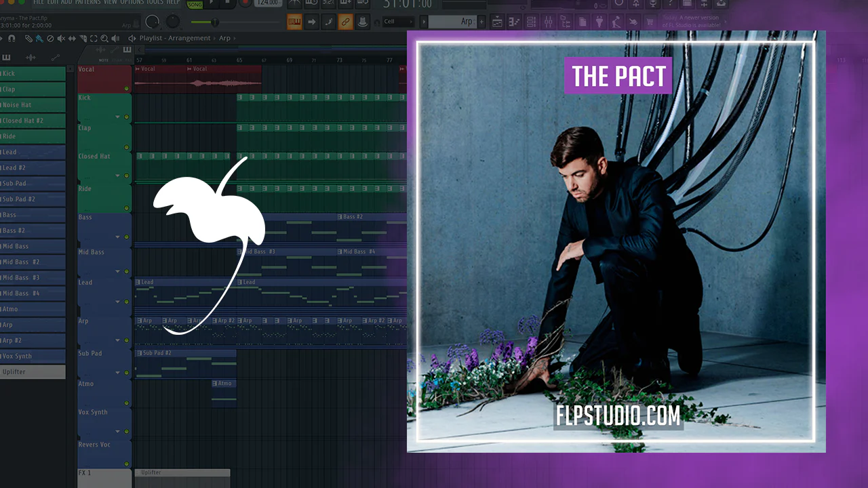Expand the Lead track arrow
The width and height of the screenshot is (868, 488).
pyautogui.click(x=117, y=302)
